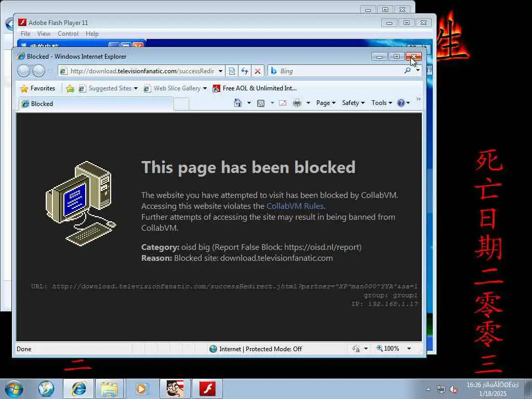Open View menu in Flash Player window
This screenshot has width=532, height=399.
44,34
